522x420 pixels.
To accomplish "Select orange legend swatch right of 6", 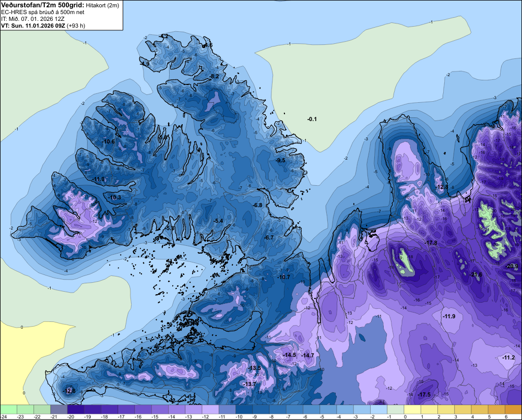I will (513, 410).
